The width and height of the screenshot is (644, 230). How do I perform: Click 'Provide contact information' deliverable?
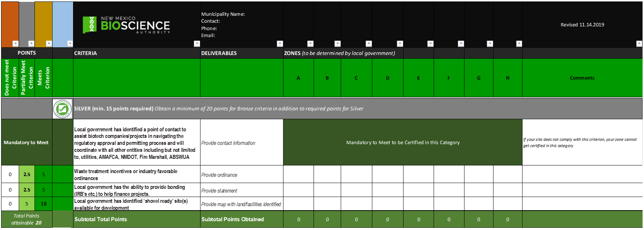(x=242, y=143)
